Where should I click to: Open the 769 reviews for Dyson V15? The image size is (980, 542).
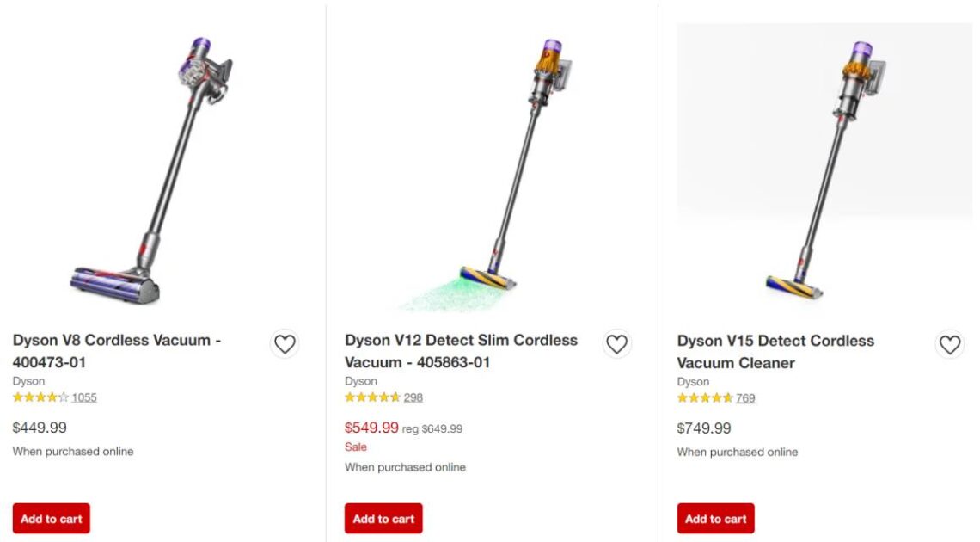[x=744, y=398]
